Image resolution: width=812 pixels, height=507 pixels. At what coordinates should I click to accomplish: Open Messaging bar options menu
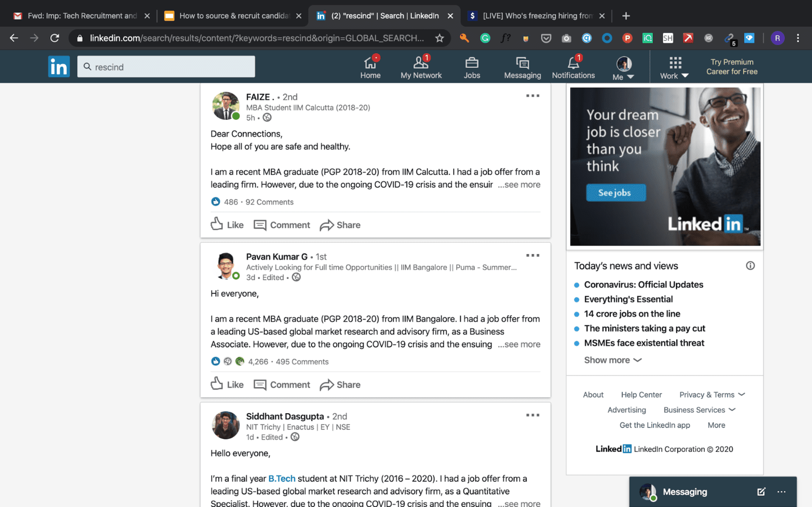coord(781,492)
